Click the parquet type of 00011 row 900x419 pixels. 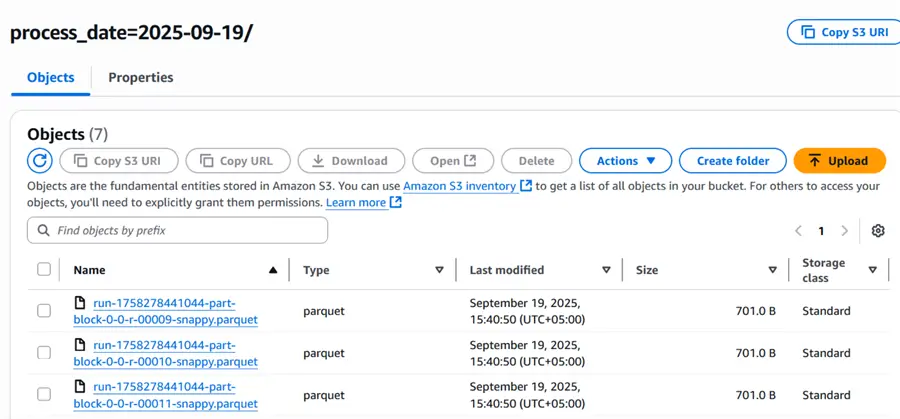coord(324,395)
